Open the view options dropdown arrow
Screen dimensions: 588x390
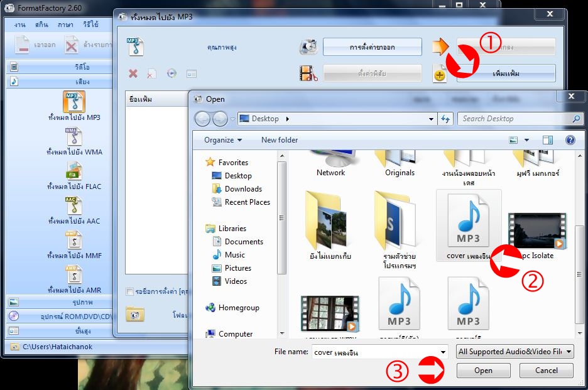(x=526, y=140)
